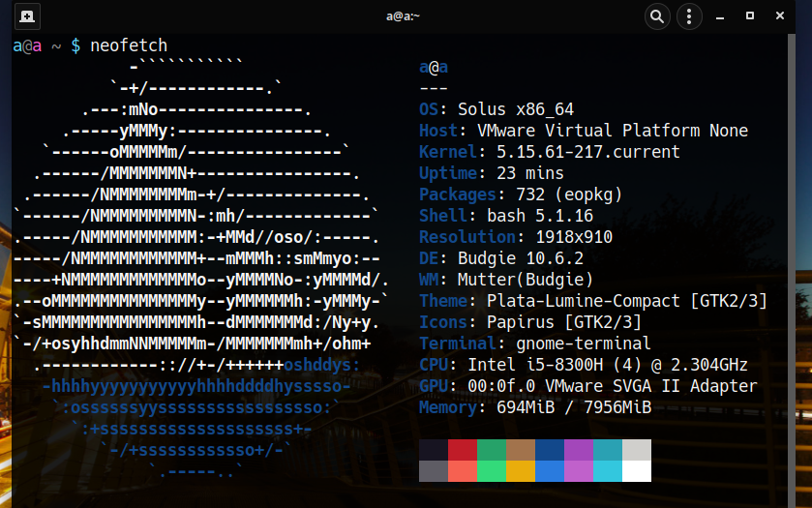The width and height of the screenshot is (812, 508).
Task: Click the near-black first color block
Action: 434,450
